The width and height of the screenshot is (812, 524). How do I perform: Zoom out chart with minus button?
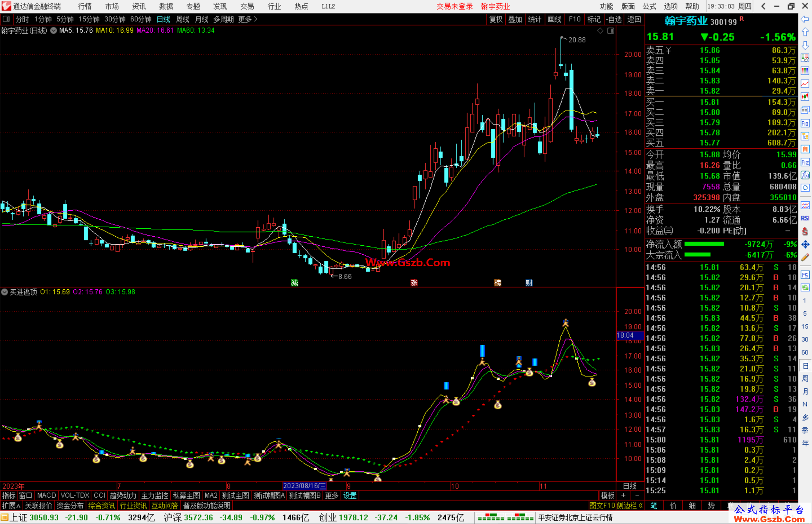[637, 495]
